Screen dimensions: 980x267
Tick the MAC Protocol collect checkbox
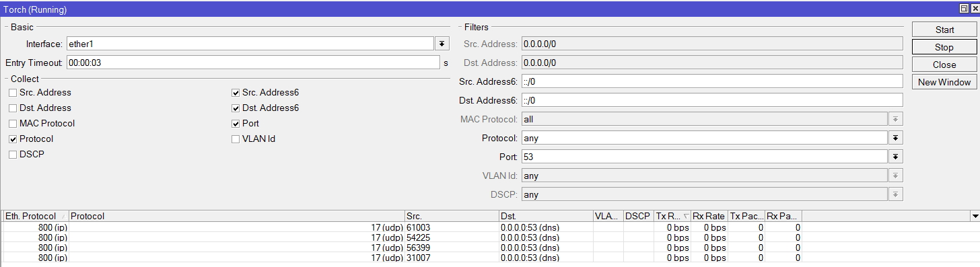coord(13,124)
